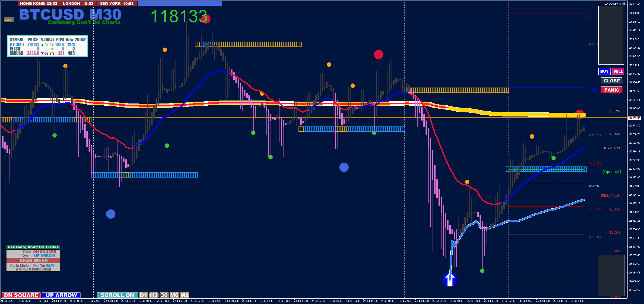Select the M6 timeframe button
Viewport: 644px width, 304px height.
click(x=174, y=295)
